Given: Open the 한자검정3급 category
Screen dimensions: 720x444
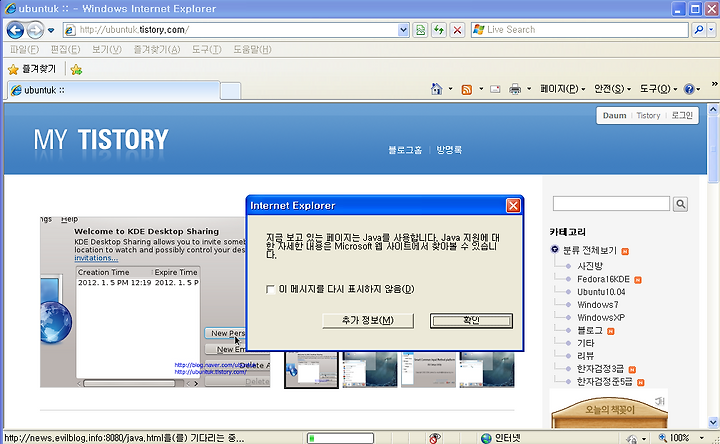Looking at the screenshot, I should pos(600,369).
